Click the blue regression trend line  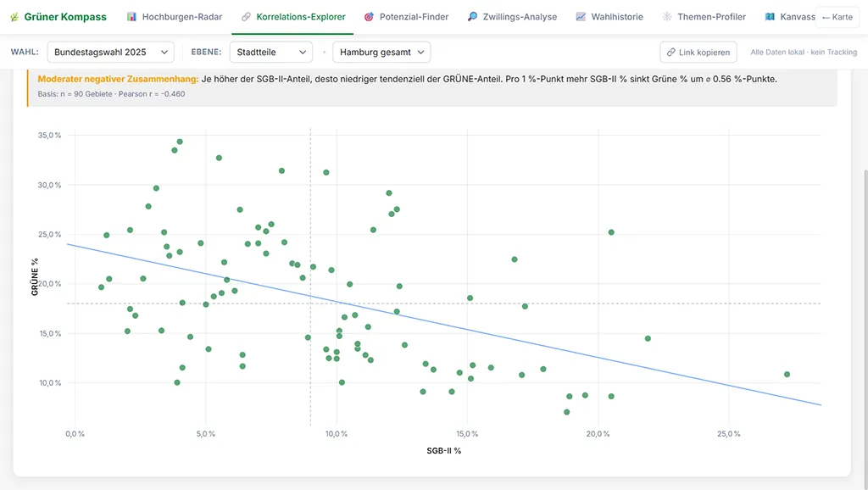coord(444,325)
